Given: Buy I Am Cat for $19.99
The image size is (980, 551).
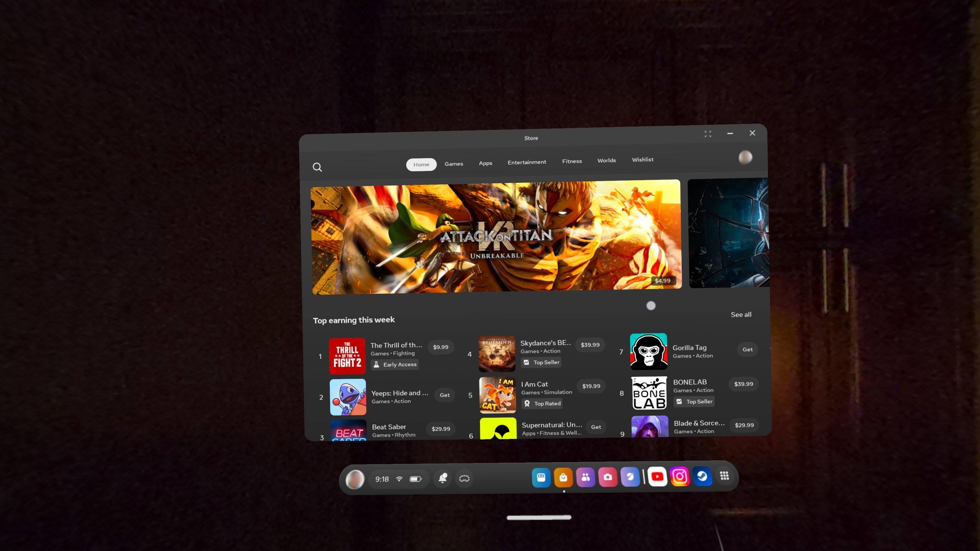Looking at the screenshot, I should [591, 386].
